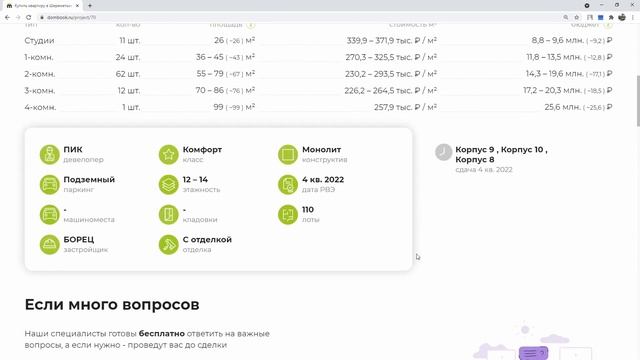The height and width of the screenshot is (360, 640).
Task: Click the 4 кв. 2022 РВЭ date icon
Action: (288, 184)
